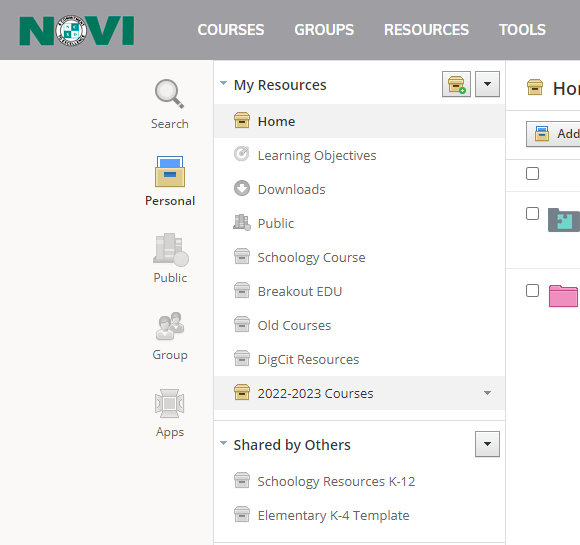Expand the 2022-2023 Courses collection arrow
The image size is (580, 545).
click(x=488, y=393)
